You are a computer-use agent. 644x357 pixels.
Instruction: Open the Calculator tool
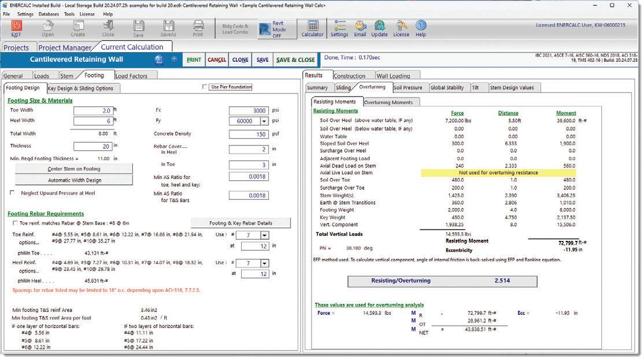pyautogui.click(x=313, y=28)
